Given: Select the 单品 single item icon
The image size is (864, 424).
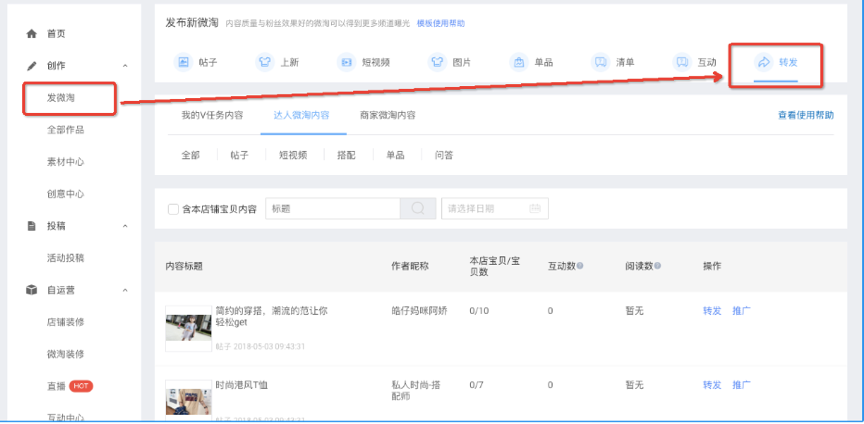Looking at the screenshot, I should point(519,62).
